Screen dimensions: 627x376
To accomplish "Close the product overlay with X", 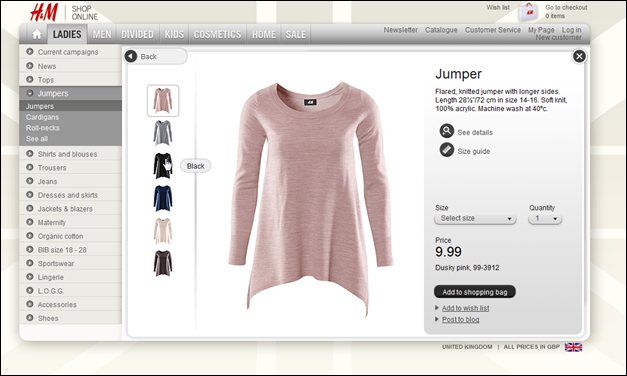I will (x=579, y=56).
